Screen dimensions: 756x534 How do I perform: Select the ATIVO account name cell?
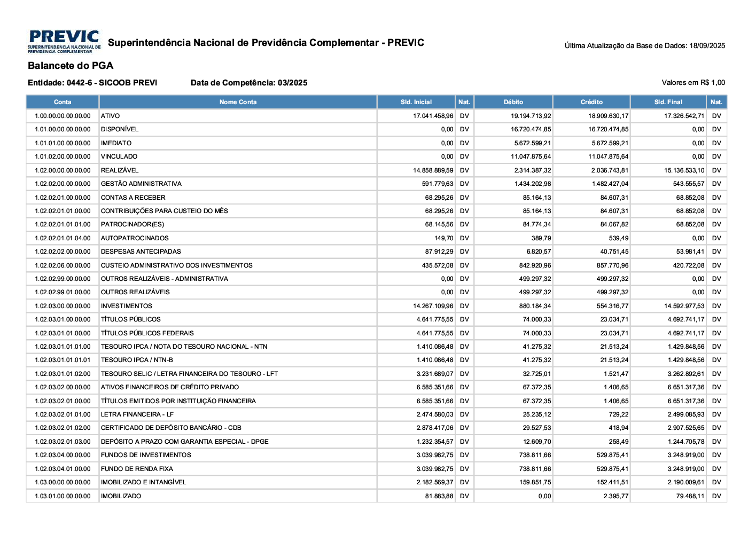point(111,116)
